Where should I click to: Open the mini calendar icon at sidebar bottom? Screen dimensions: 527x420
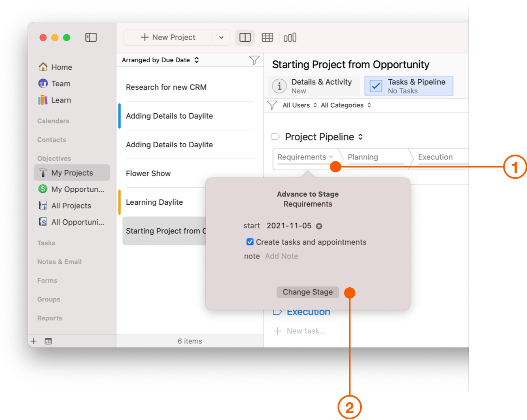[49, 341]
